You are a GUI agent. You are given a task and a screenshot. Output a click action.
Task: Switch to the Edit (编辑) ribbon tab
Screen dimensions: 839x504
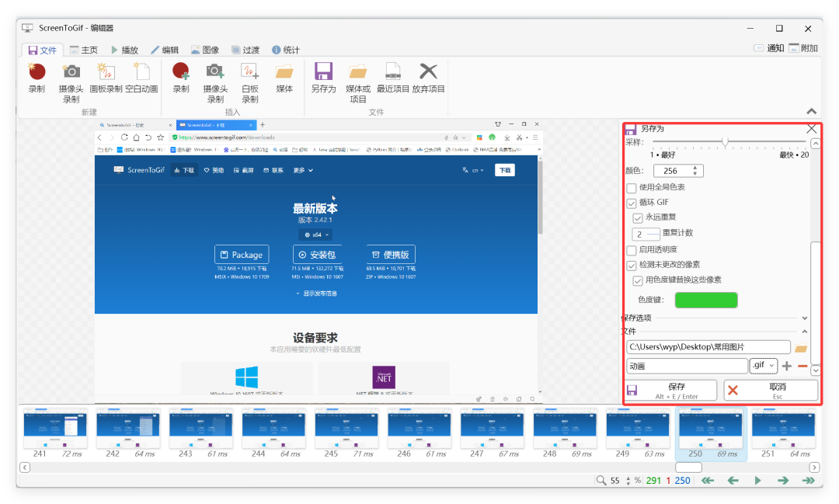pyautogui.click(x=165, y=50)
